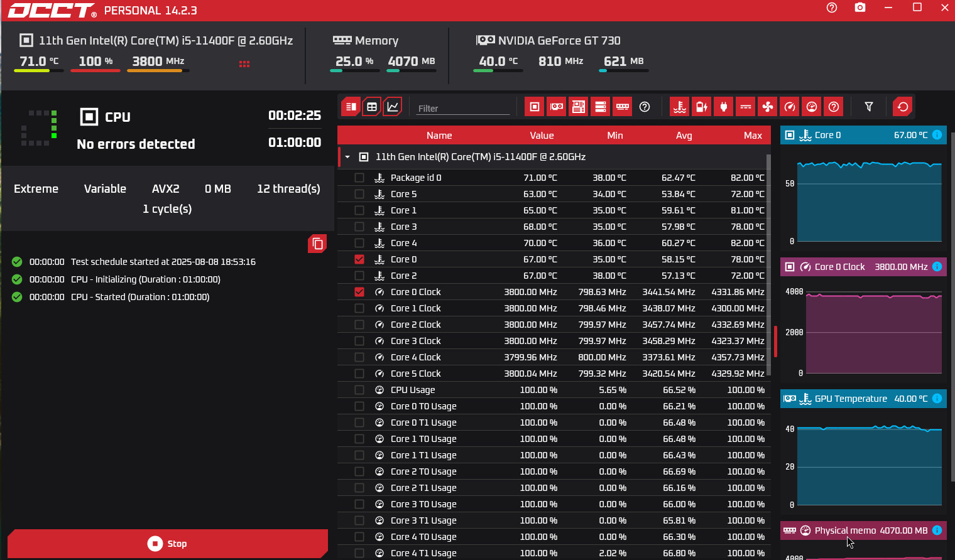Collapse the 11th Gen Intel Core i5-11400F group

[347, 157]
